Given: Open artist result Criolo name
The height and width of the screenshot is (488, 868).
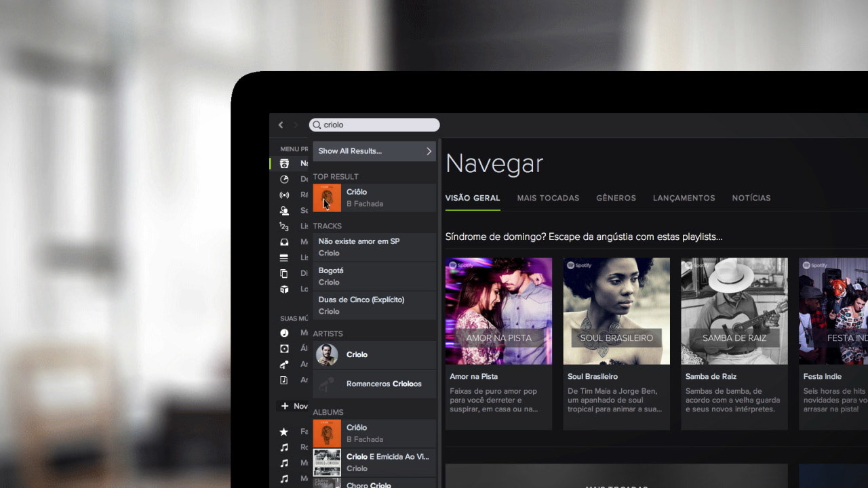Looking at the screenshot, I should click(357, 354).
